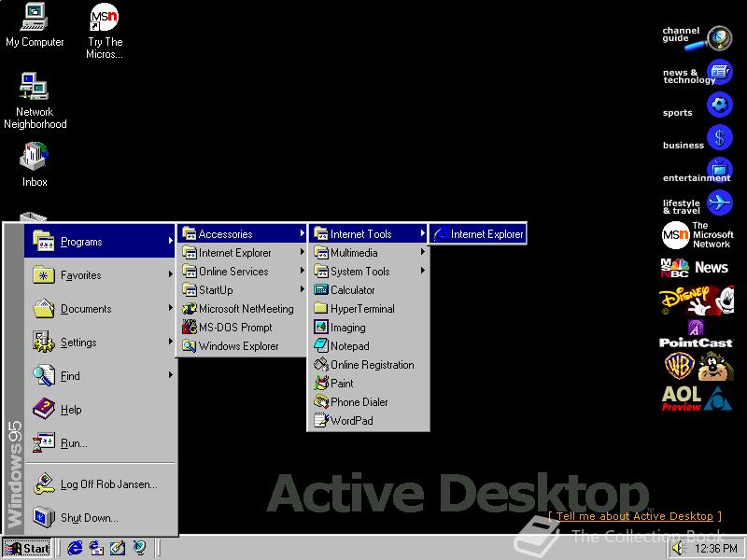Click the Tell me about Active Desktop link
Screen dimensions: 747x560
635,516
